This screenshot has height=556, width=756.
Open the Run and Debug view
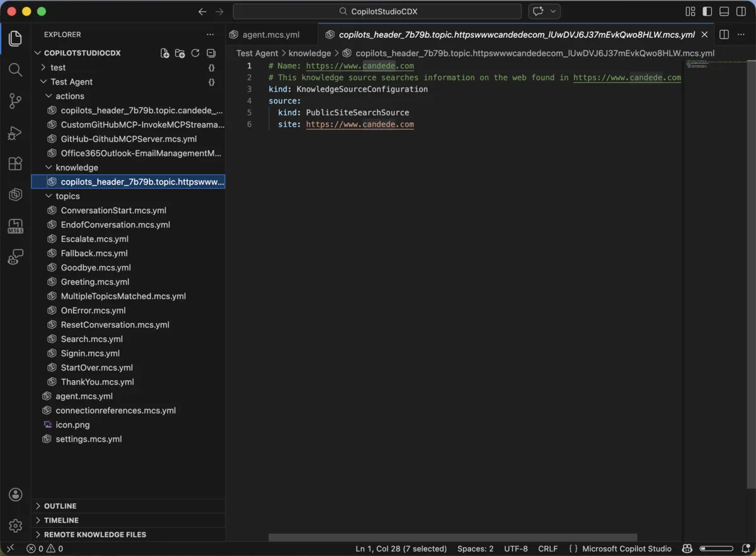coord(15,132)
